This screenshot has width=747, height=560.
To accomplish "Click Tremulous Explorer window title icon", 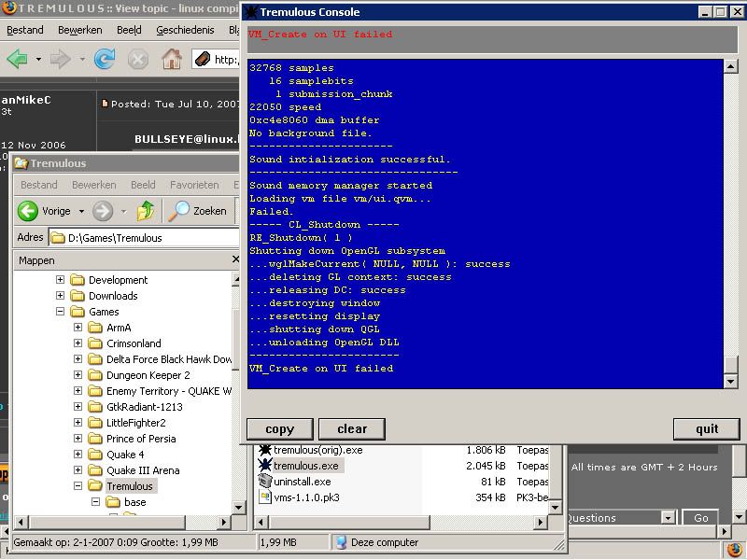I will 21,162.
